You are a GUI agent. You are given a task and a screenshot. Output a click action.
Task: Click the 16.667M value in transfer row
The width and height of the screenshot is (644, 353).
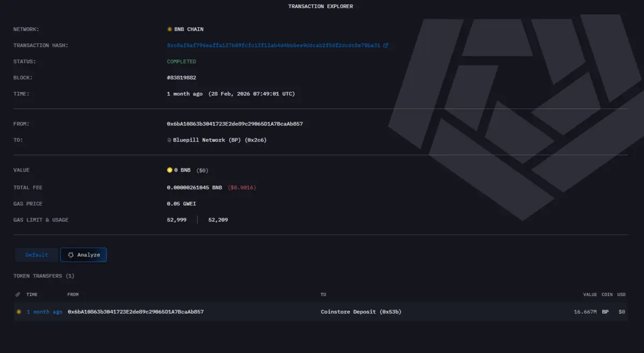pos(585,312)
